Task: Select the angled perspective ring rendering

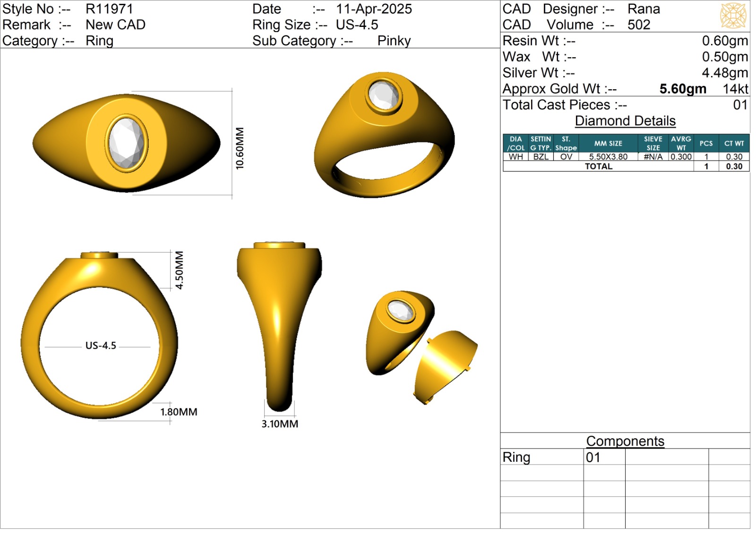Action: pyautogui.click(x=384, y=135)
